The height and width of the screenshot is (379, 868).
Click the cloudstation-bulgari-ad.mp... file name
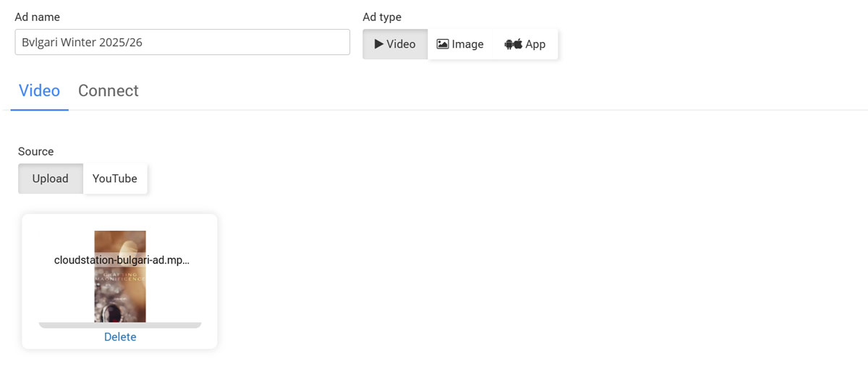point(122,260)
